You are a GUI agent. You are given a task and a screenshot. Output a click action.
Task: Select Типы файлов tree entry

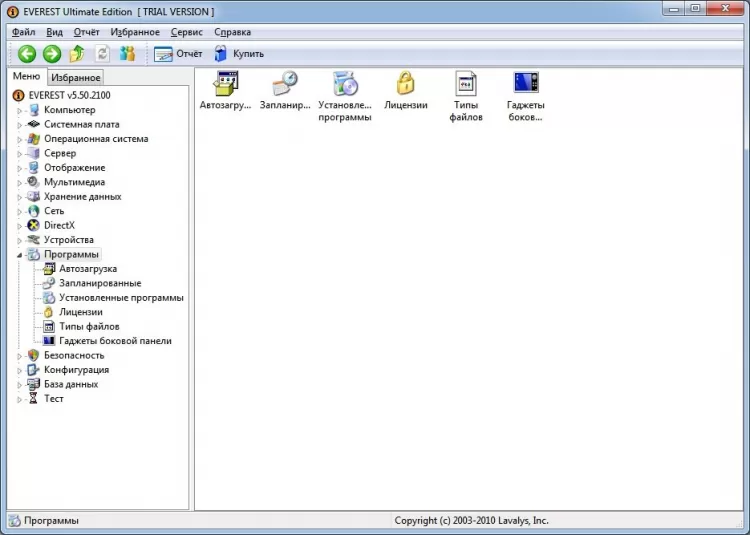(89, 327)
